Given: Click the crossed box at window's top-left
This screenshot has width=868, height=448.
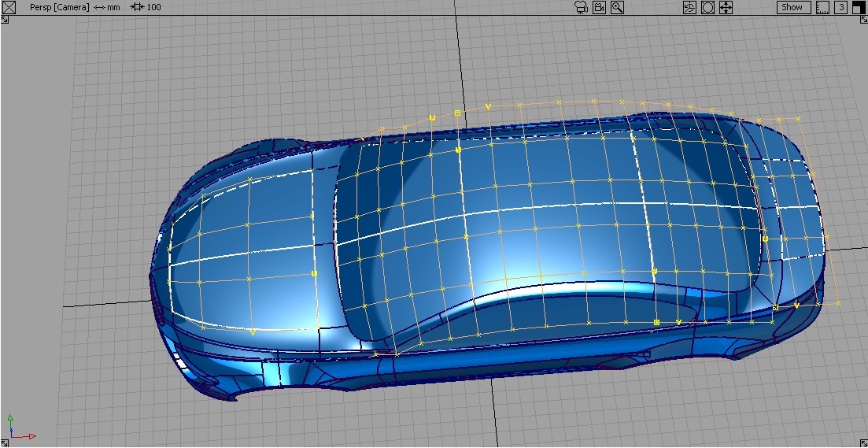Looking at the screenshot, I should point(9,7).
